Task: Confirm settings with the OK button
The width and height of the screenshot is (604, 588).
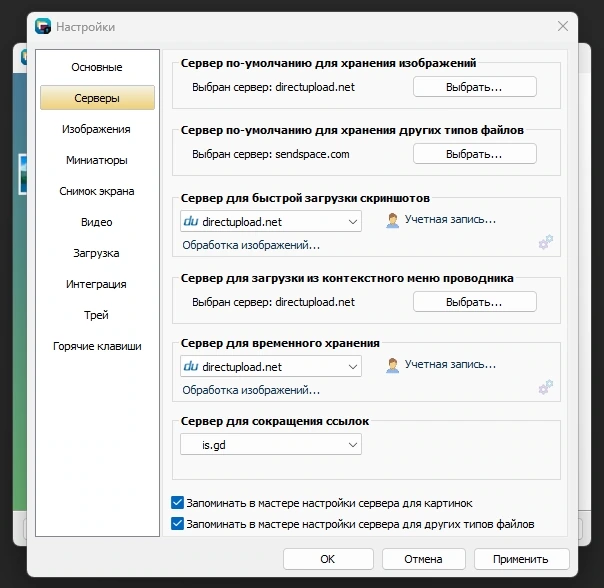Action: (x=328, y=559)
